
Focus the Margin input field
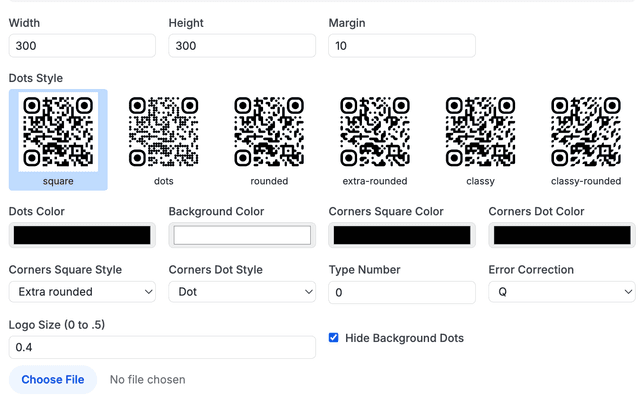[x=402, y=46]
